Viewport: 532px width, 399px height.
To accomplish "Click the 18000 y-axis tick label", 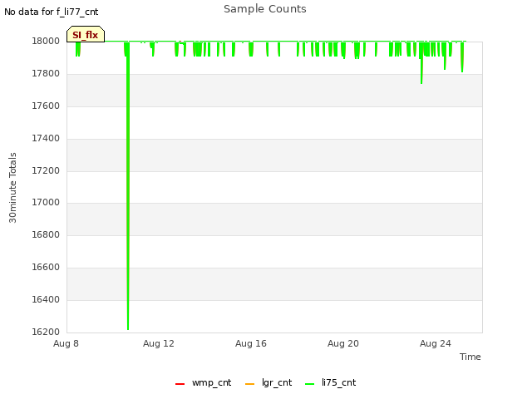I will pos(46,41).
